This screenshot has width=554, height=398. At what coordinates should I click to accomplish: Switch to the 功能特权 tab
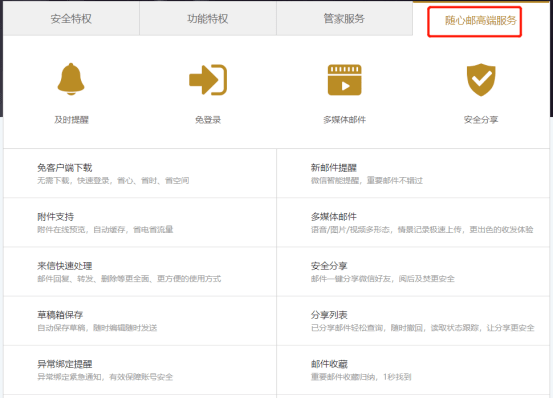208,19
